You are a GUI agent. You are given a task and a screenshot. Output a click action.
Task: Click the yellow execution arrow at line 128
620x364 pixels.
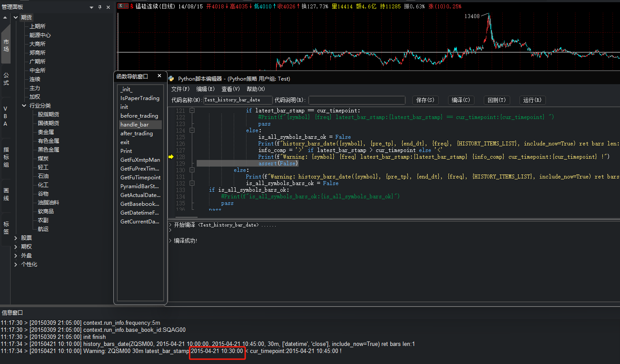171,157
